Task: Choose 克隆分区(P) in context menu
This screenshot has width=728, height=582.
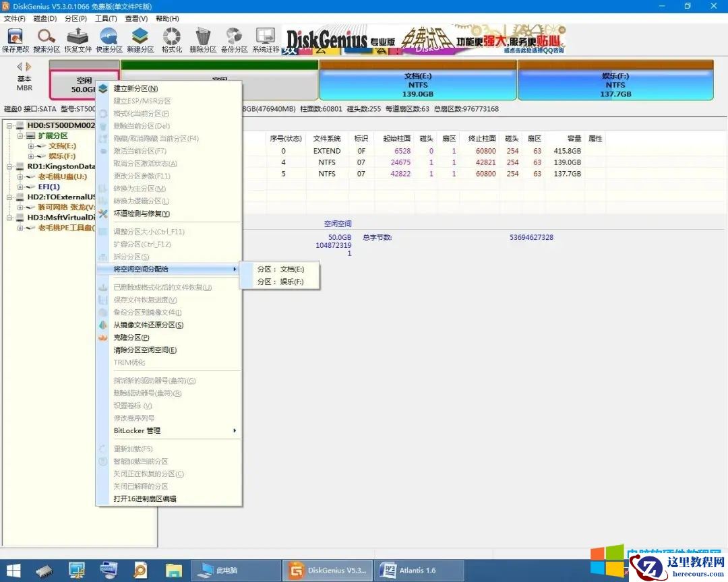Action: [x=169, y=337]
